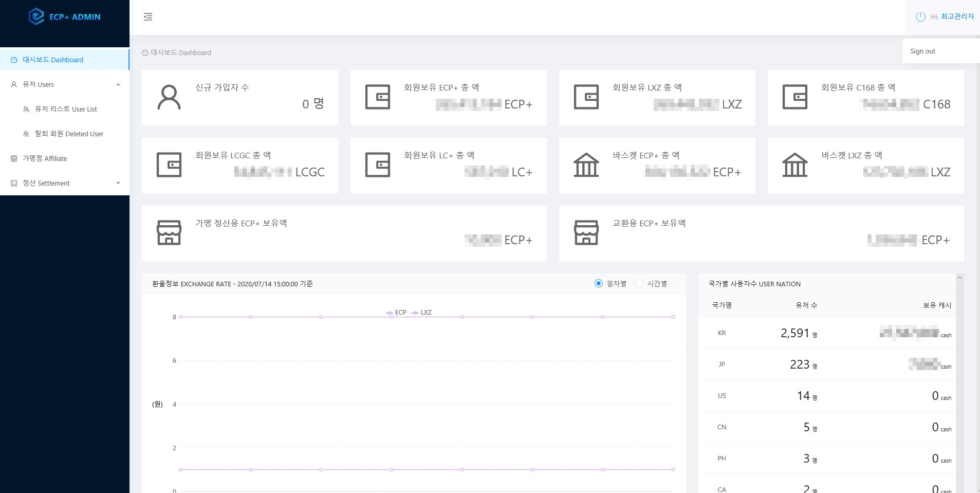Select the 일자별 radio button

tap(598, 284)
